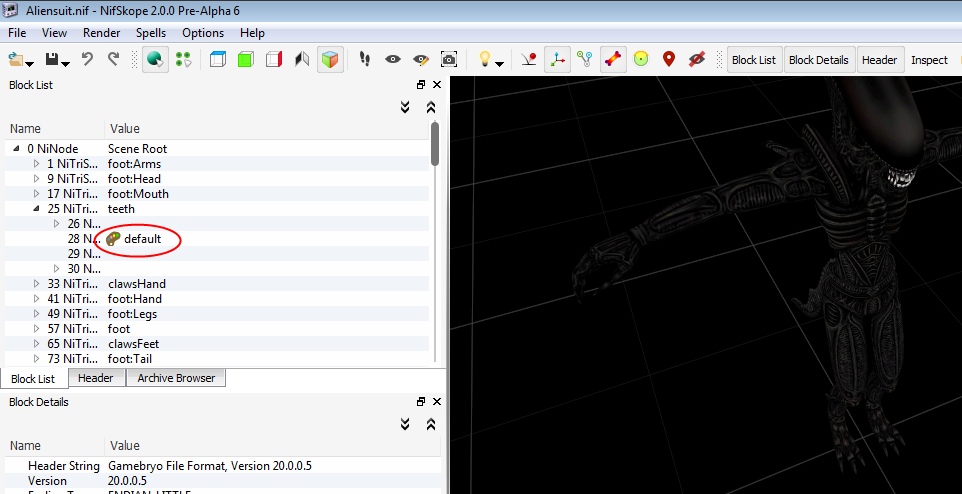The width and height of the screenshot is (962, 494).
Task: Activate the Select Object mode icon
Action: point(155,60)
